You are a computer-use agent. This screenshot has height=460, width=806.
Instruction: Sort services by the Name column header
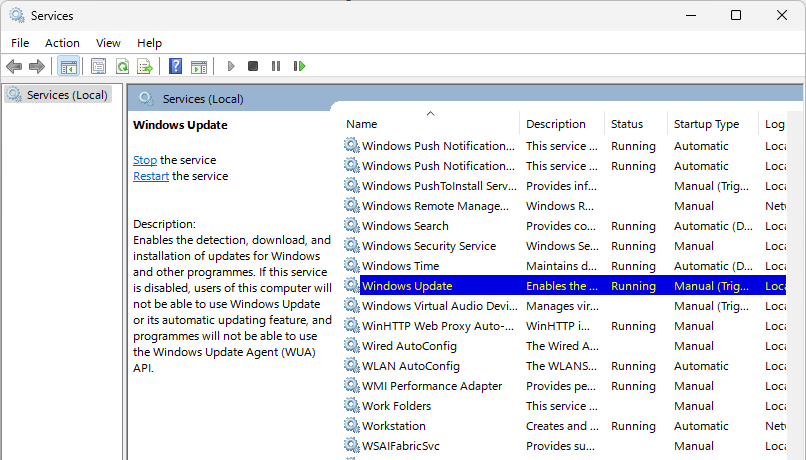pyautogui.click(x=362, y=124)
